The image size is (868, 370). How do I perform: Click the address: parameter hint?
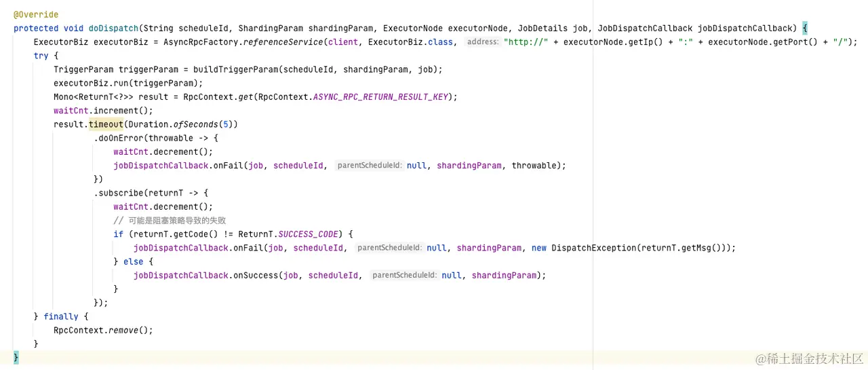(483, 42)
